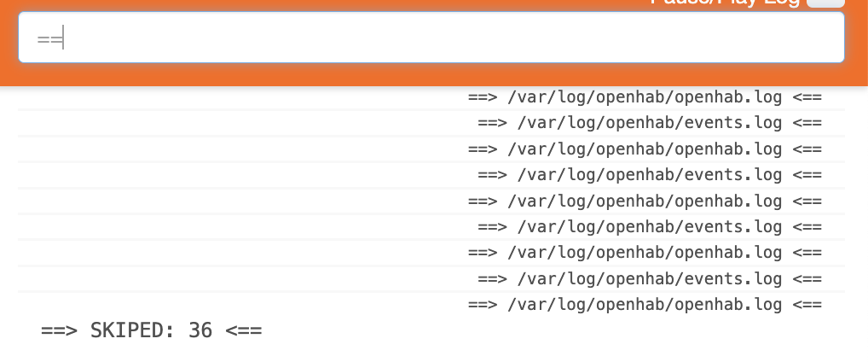This screenshot has height=362, width=868.
Task: Toggle the Pause/Play Log checkbox
Action: tap(825, 3)
